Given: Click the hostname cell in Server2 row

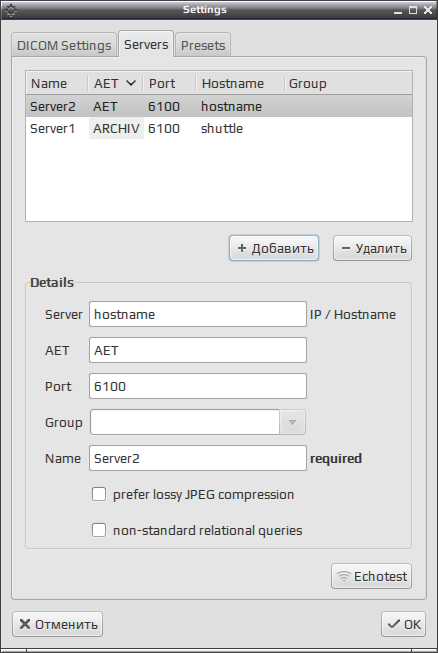Looking at the screenshot, I should (x=231, y=106).
